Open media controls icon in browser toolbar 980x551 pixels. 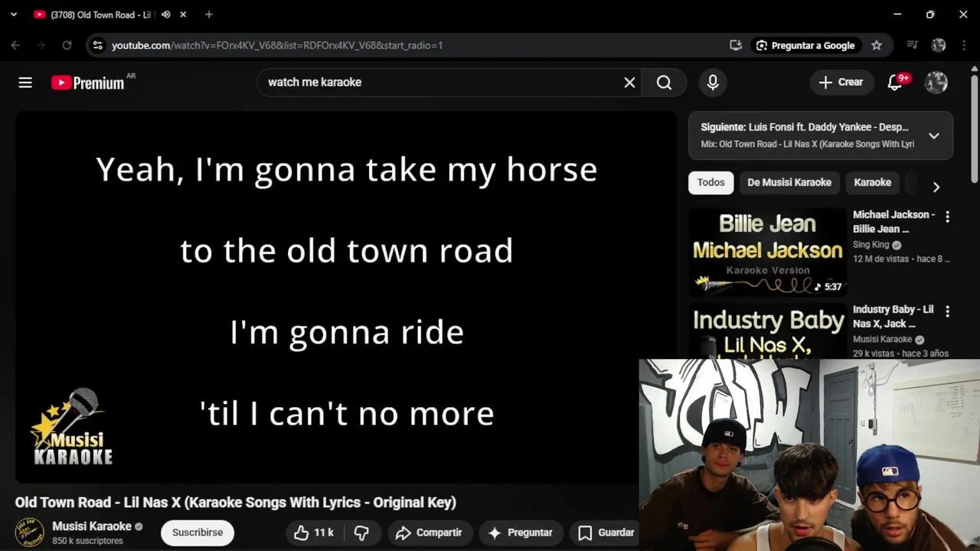click(912, 45)
